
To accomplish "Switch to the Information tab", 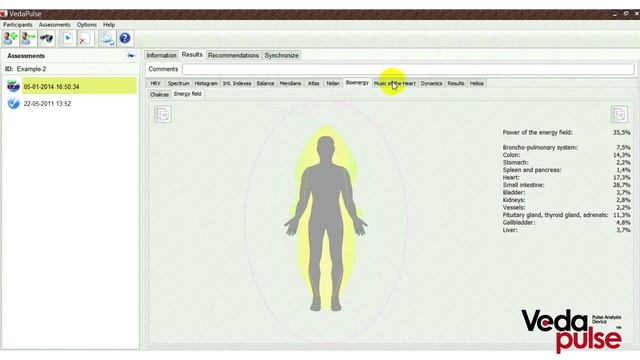I will [x=161, y=55].
